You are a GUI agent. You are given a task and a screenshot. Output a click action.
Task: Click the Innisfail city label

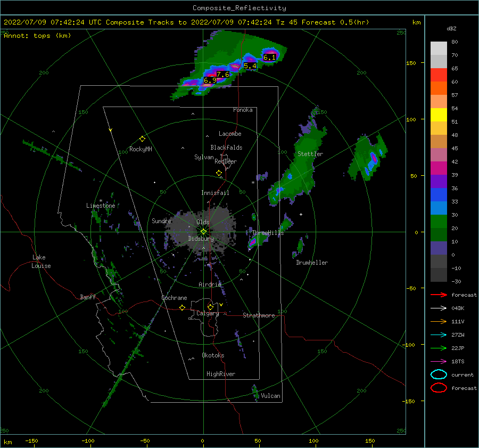215,193
